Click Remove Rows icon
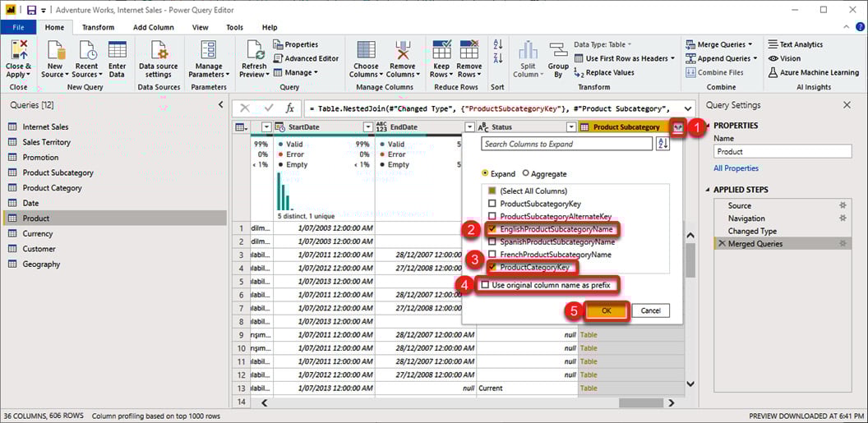 click(469, 50)
